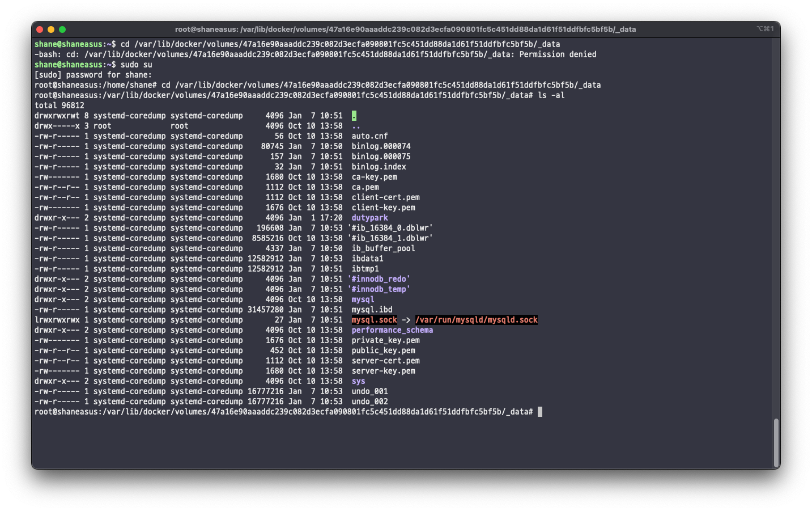Image resolution: width=812 pixels, height=511 pixels.
Task: Click the ibtmp1 file name
Action: tap(365, 269)
